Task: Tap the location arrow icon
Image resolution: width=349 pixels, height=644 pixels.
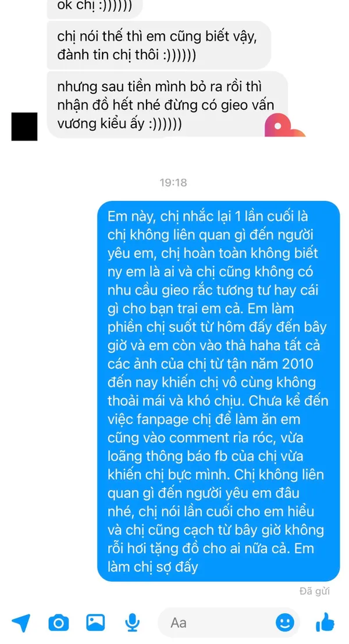Action: point(21,622)
